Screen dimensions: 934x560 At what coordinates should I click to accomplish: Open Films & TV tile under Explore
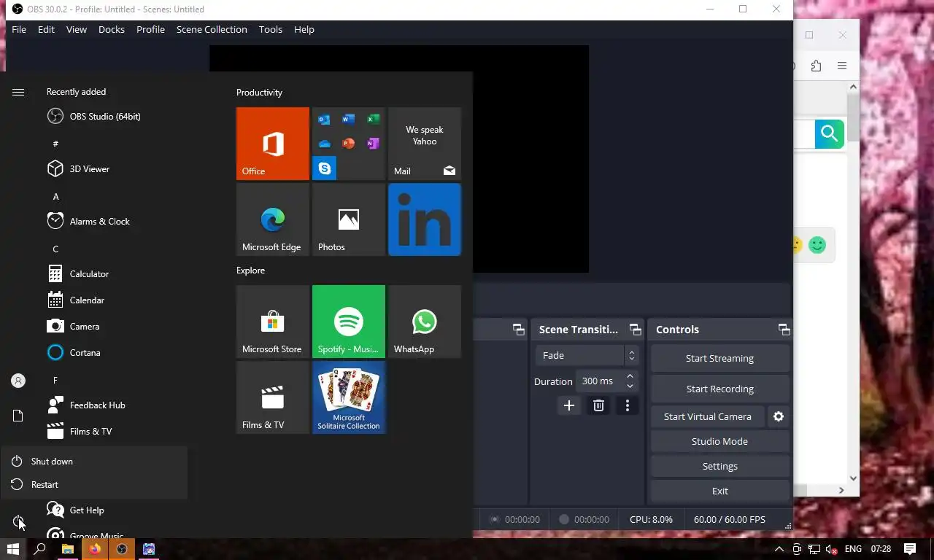click(273, 397)
